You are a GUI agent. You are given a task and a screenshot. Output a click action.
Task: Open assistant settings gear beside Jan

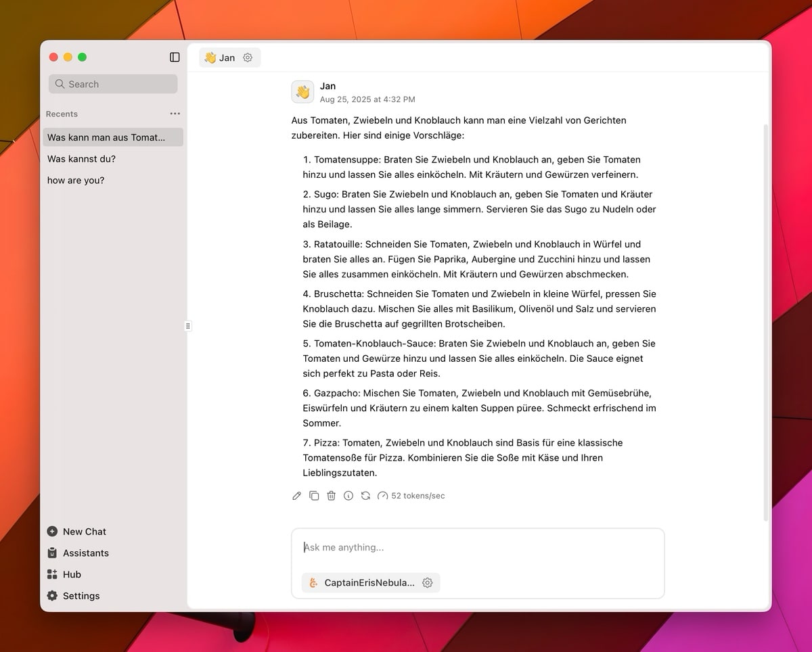(248, 58)
